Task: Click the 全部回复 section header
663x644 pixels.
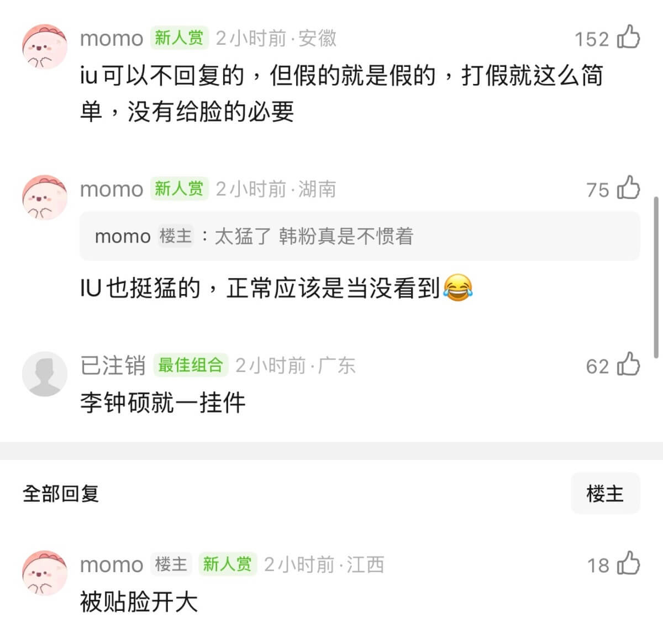Action: [x=61, y=493]
